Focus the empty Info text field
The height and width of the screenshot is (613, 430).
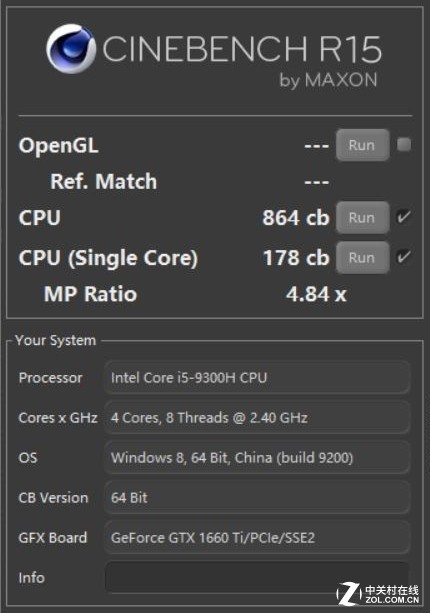click(x=257, y=578)
